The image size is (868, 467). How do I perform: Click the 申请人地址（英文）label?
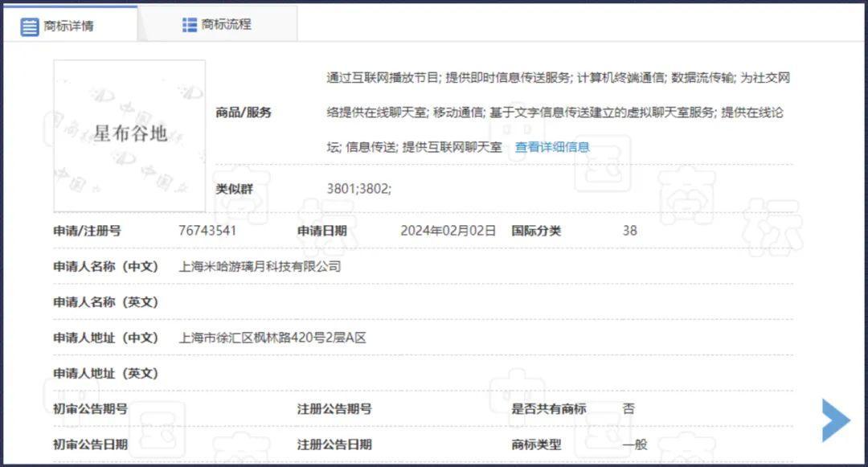[106, 373]
